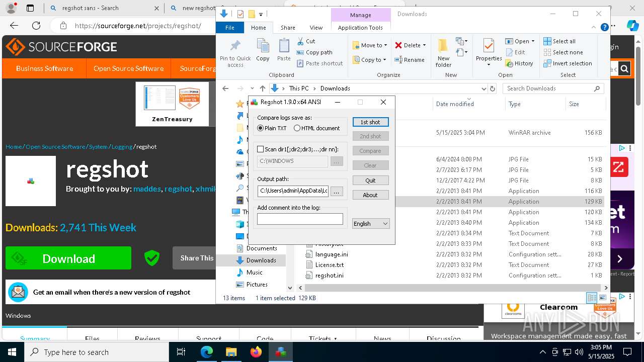Screen dimensions: 644x362
Task: Open the File tab in Explorer ribbon
Action: pyautogui.click(x=229, y=28)
